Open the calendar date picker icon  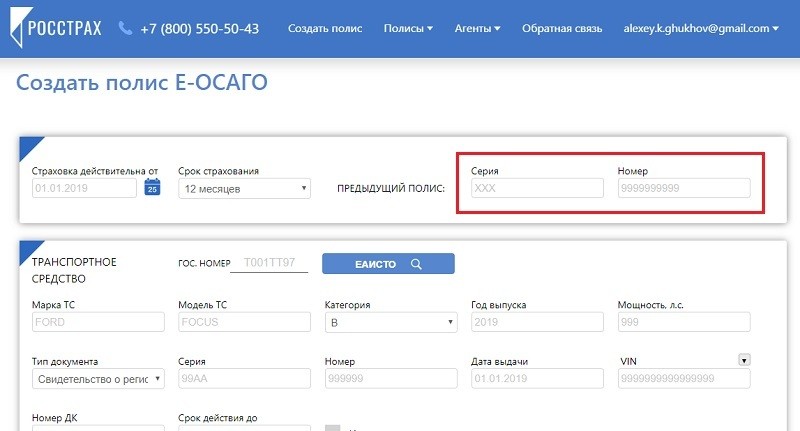coord(153,187)
